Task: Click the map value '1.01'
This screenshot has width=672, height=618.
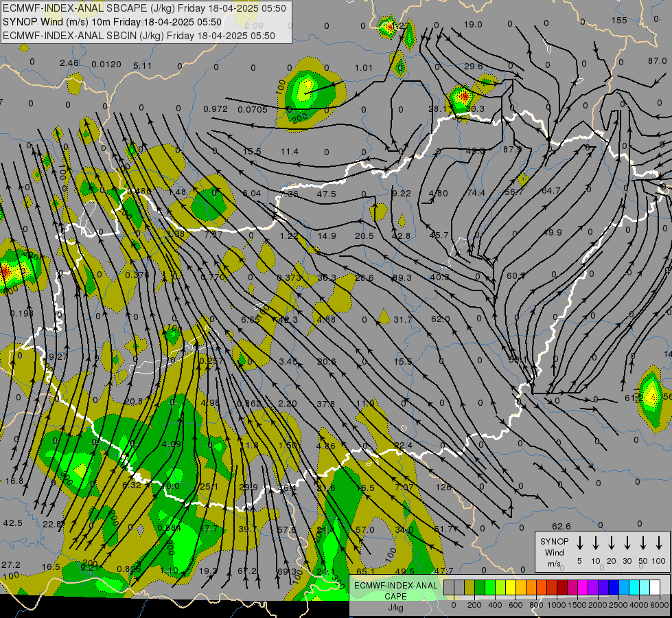Action: [x=363, y=67]
